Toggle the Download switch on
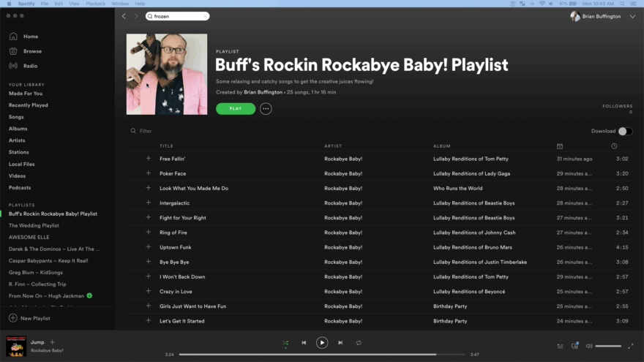Viewport: 644px width, 362px height. 625,132
